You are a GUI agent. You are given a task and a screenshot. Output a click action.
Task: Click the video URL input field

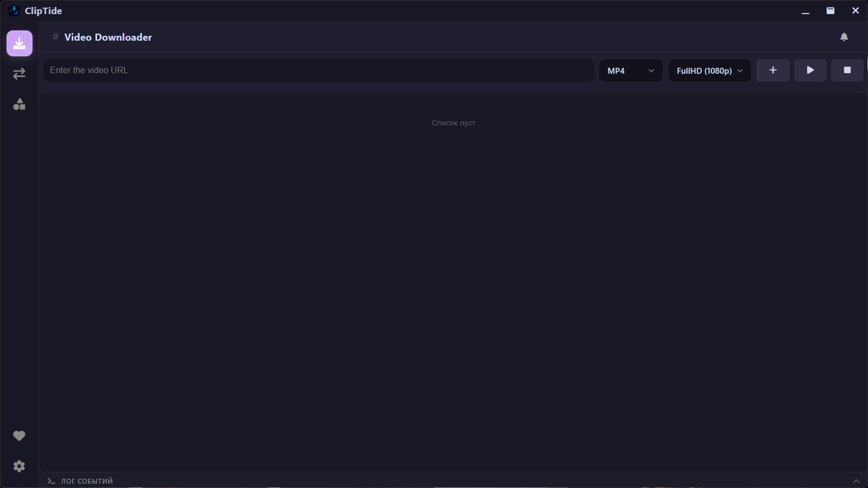317,70
